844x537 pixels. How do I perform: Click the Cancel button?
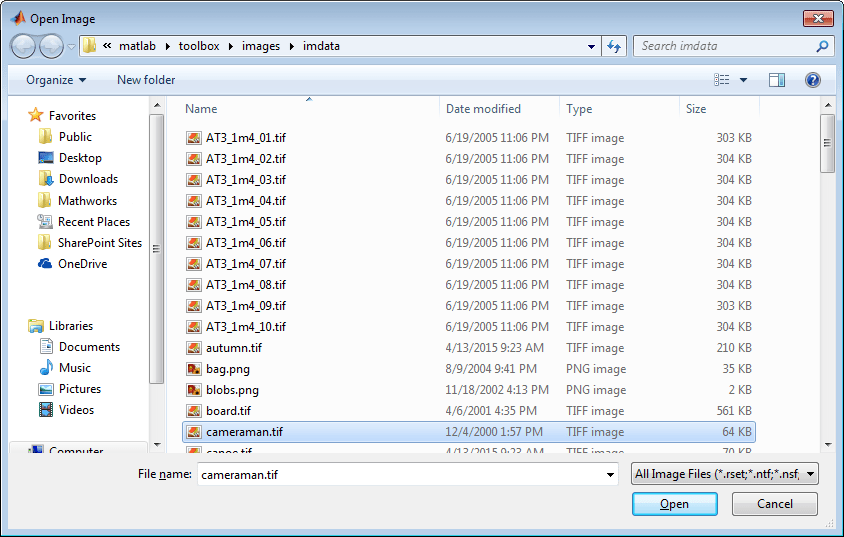pos(775,504)
